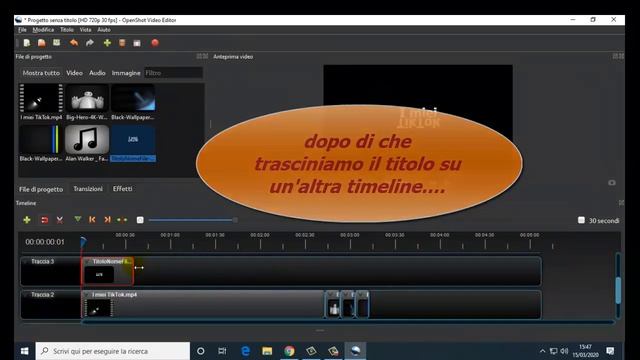Toggle snapping magnet icon in timeline

pos(44,220)
